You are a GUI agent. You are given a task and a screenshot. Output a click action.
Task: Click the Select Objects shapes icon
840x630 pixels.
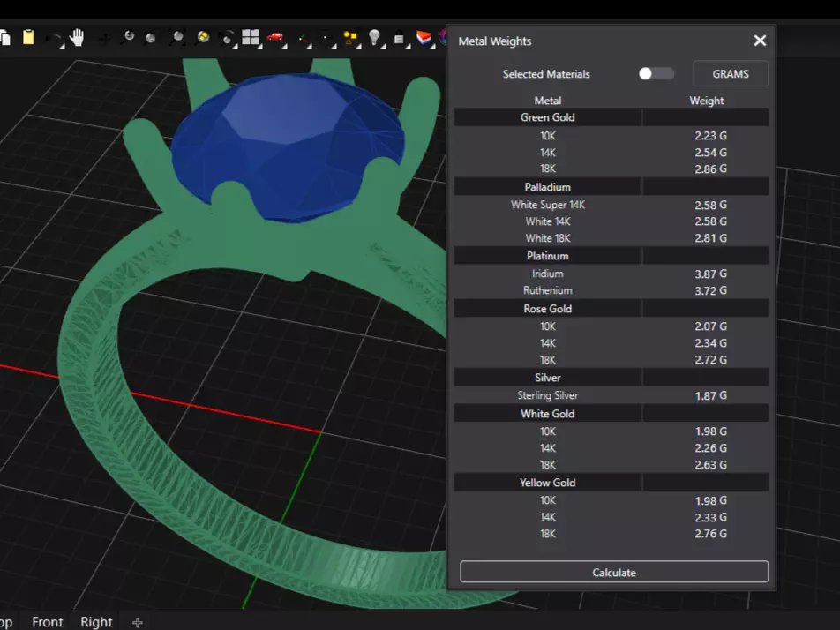tap(349, 37)
